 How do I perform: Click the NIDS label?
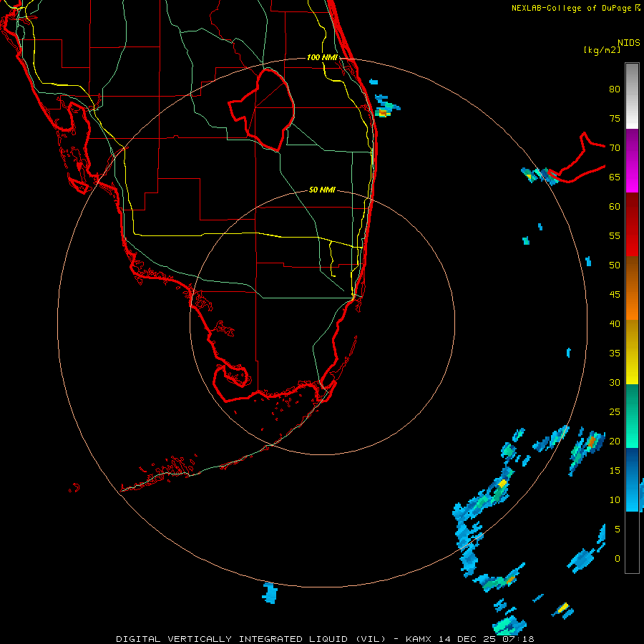click(x=629, y=43)
